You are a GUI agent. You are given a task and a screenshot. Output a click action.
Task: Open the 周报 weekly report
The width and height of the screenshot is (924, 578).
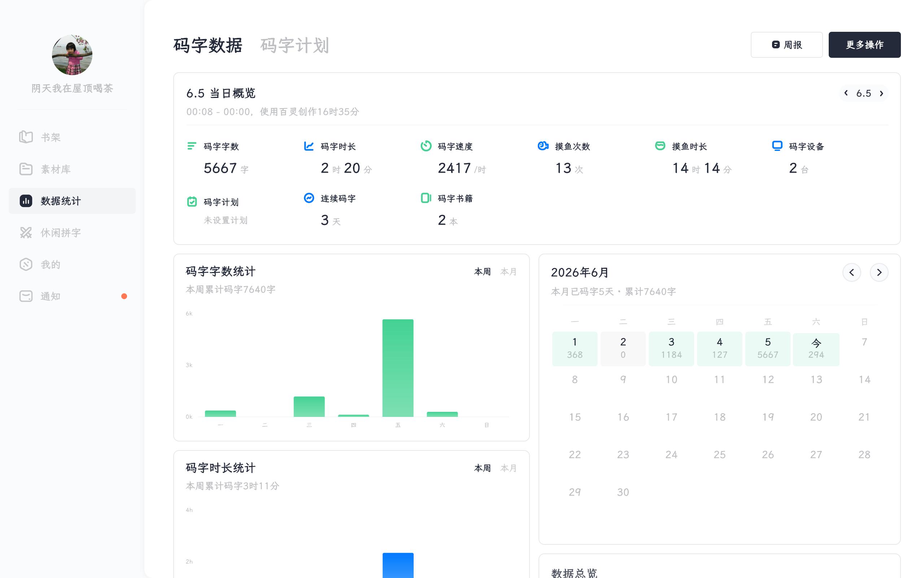[786, 45]
